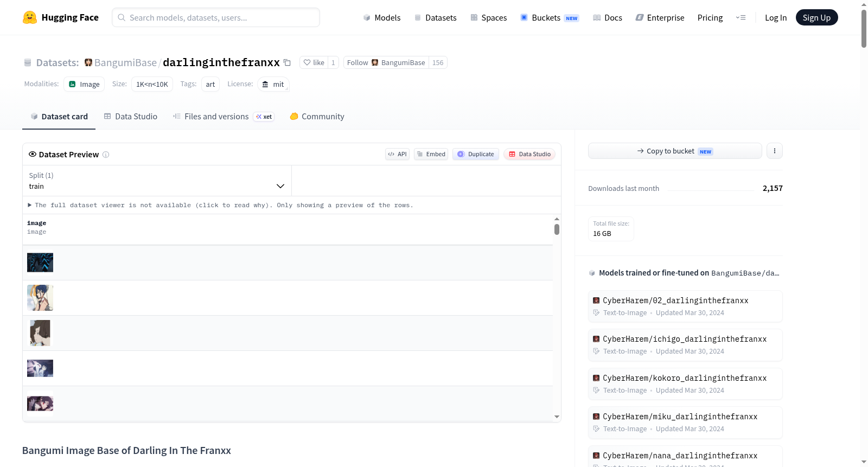Click the art tag
Screen dimensions: 868x467
pos(210,84)
